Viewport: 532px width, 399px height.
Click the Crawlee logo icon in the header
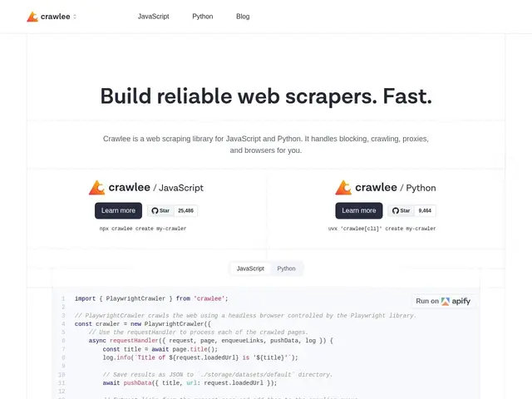click(x=32, y=17)
